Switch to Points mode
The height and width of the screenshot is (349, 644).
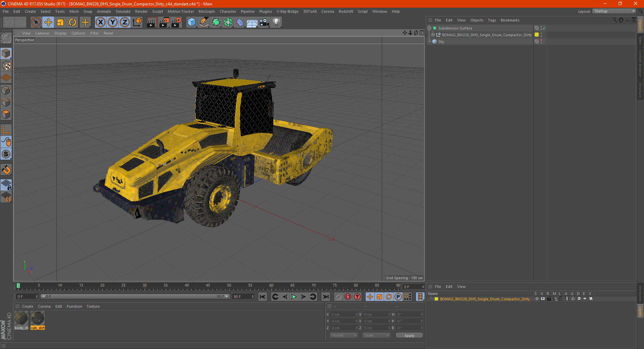click(x=6, y=90)
